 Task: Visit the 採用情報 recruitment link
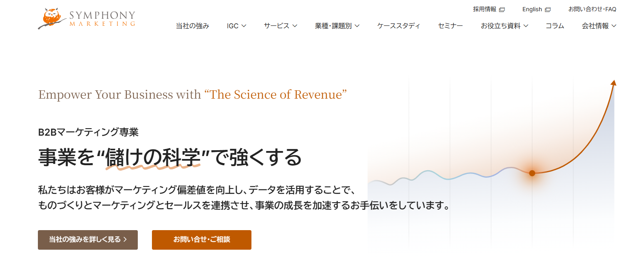[x=485, y=9]
